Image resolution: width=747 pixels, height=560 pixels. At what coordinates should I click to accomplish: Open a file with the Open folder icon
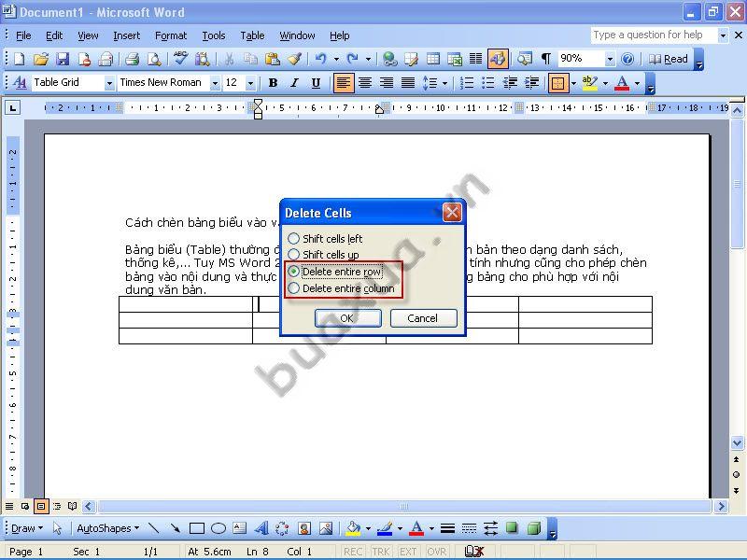(41, 59)
